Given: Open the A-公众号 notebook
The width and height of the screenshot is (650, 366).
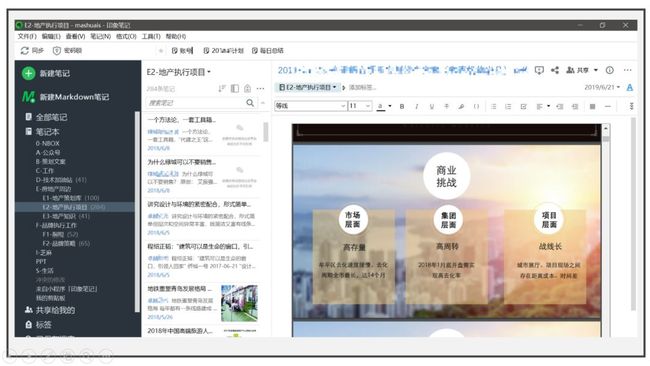Looking at the screenshot, I should pyautogui.click(x=48, y=153).
